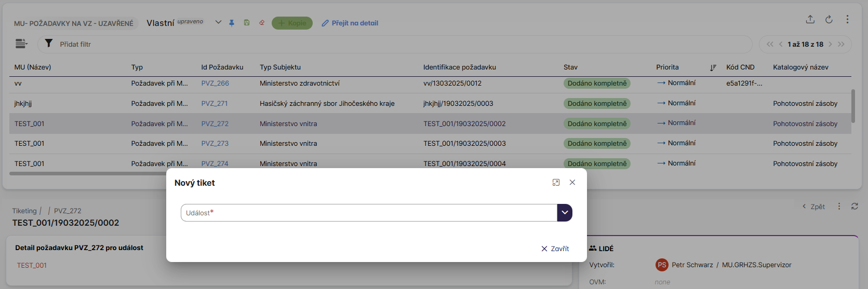
Task: Click the Událost input field
Action: click(x=369, y=213)
